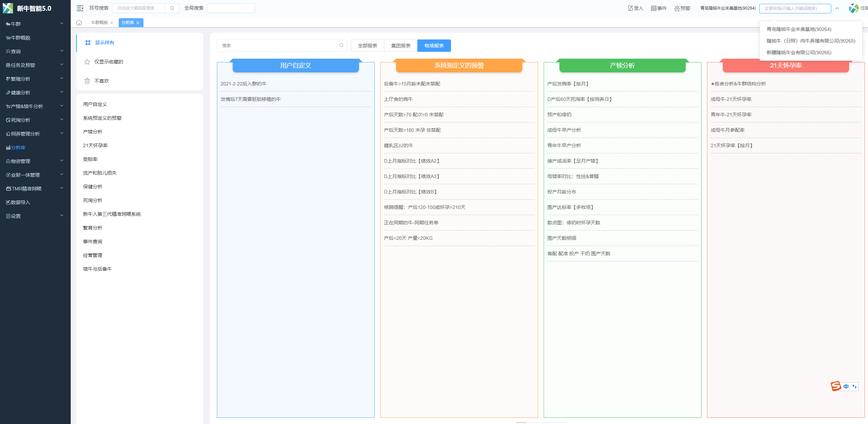
Task: Switch to the 全部报表 tab
Action: tap(367, 46)
